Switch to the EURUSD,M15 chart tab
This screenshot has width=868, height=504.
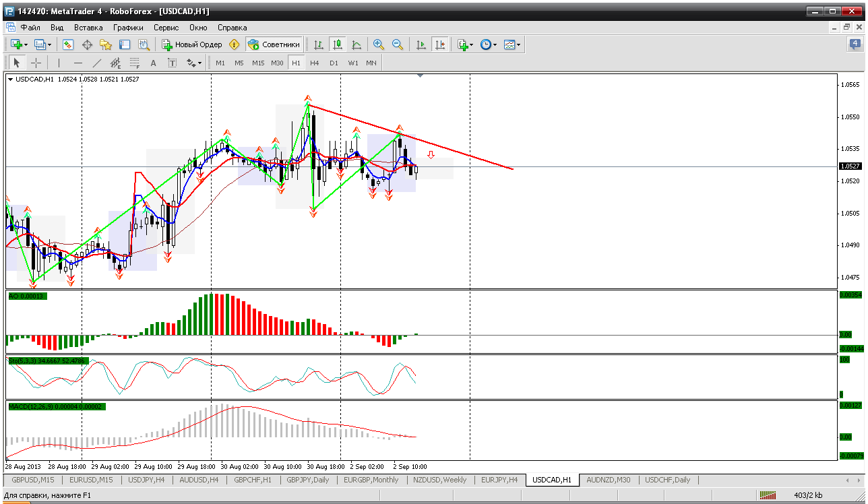coord(92,480)
